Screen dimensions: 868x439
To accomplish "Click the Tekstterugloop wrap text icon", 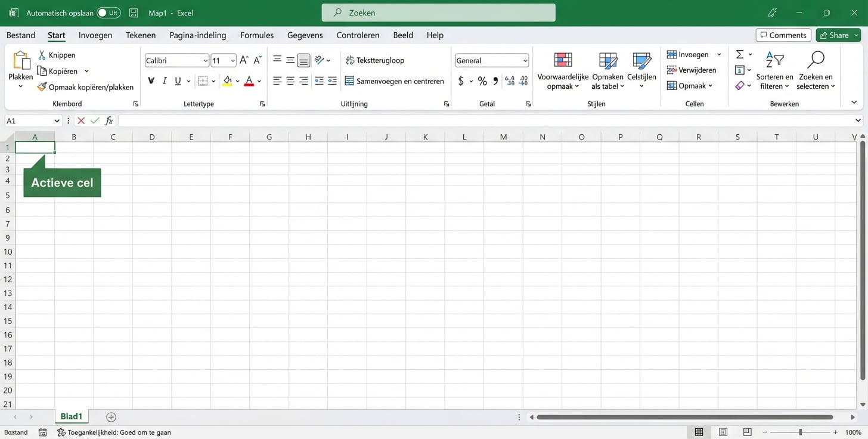I will (x=349, y=60).
